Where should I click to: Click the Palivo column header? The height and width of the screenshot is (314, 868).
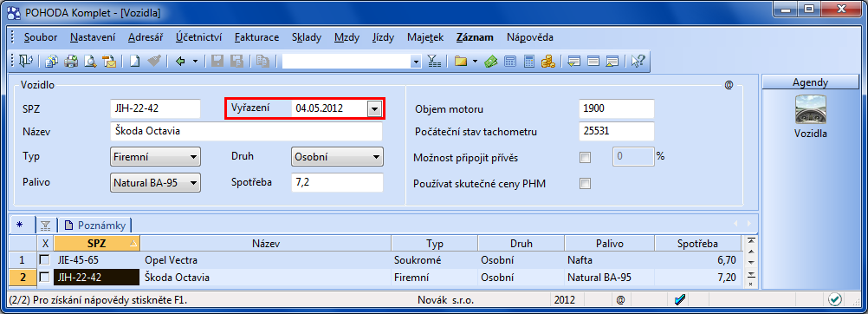click(609, 244)
